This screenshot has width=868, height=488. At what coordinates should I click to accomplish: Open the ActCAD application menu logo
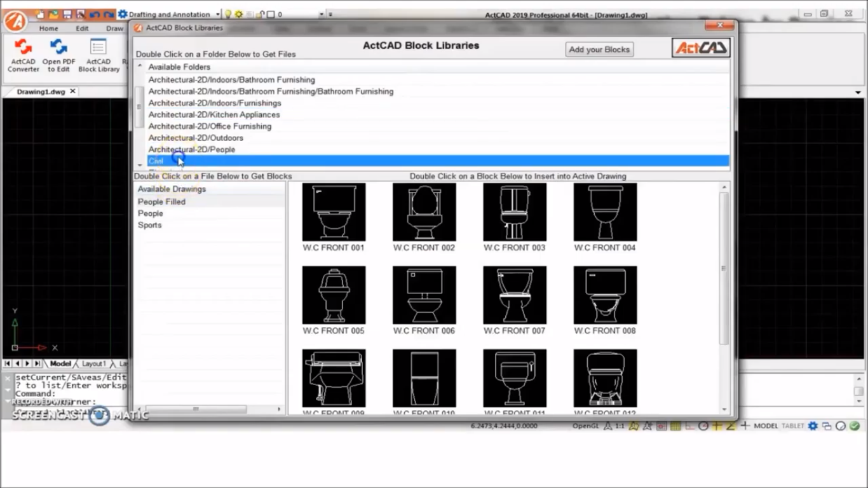point(14,21)
